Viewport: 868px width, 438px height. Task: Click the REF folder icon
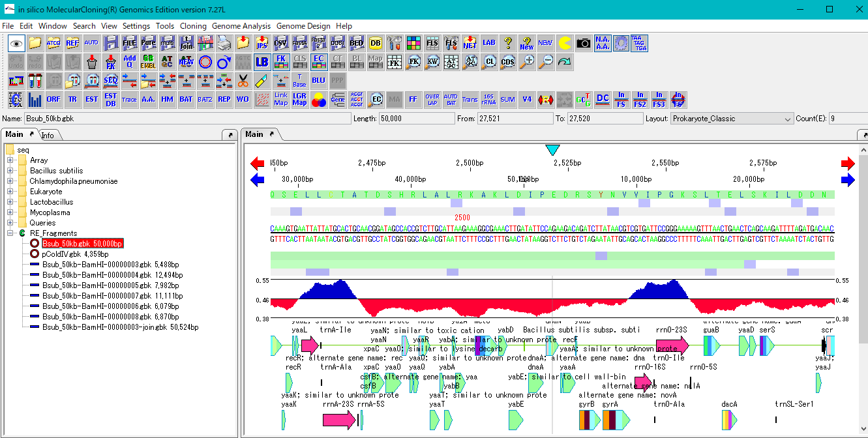pyautogui.click(x=73, y=43)
